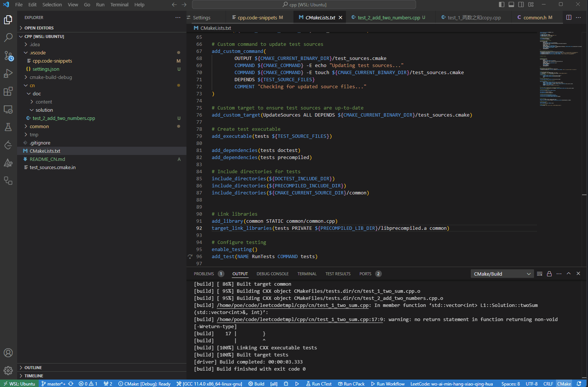588x387 pixels.
Task: Expand the OUTLINE section
Action: click(x=102, y=368)
